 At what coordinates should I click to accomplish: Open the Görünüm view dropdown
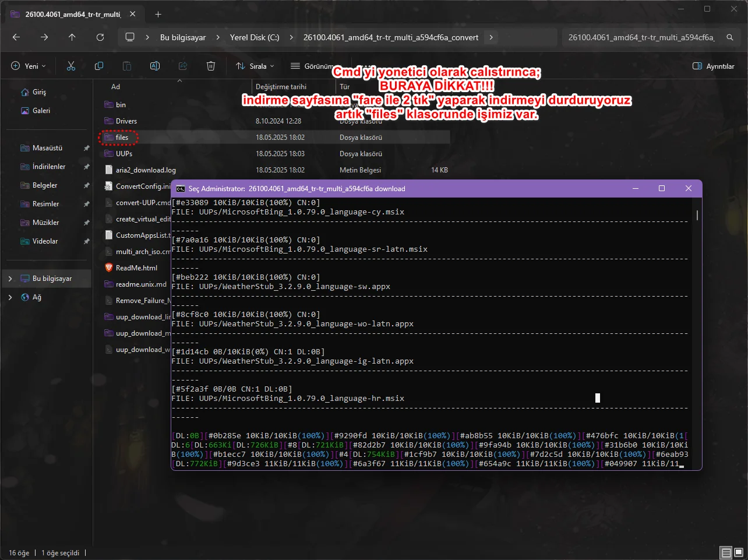pyautogui.click(x=313, y=66)
